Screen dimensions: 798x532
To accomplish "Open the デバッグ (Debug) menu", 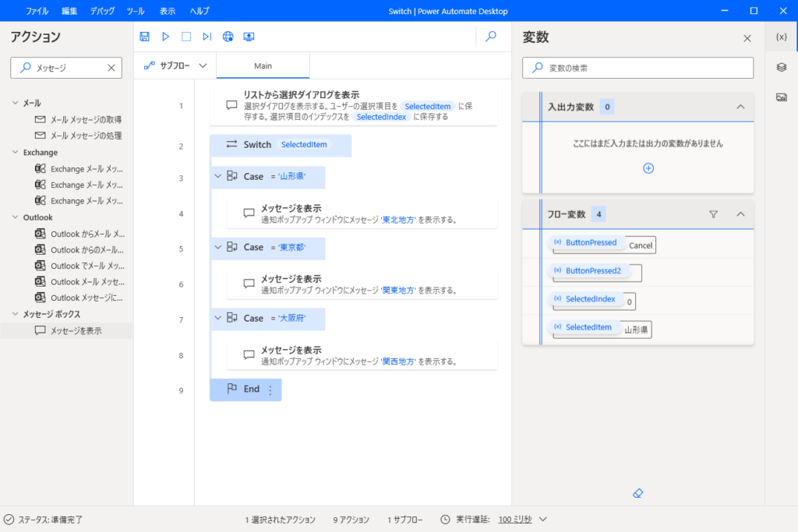I will coord(102,11).
